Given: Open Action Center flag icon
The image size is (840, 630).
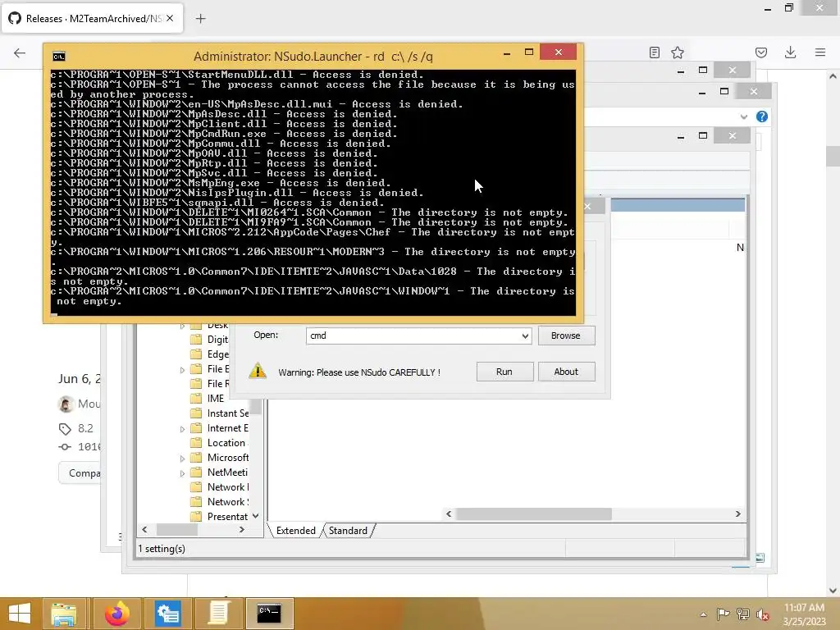Looking at the screenshot, I should (x=723, y=614).
